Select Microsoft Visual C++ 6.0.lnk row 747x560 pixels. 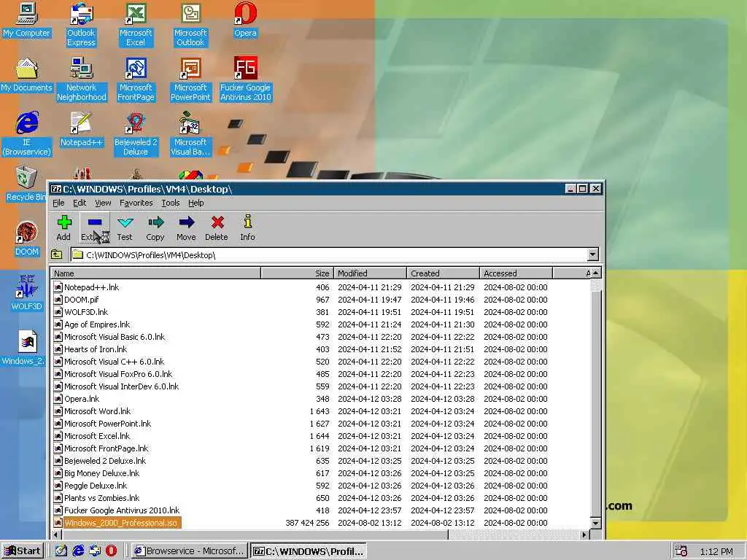point(321,362)
